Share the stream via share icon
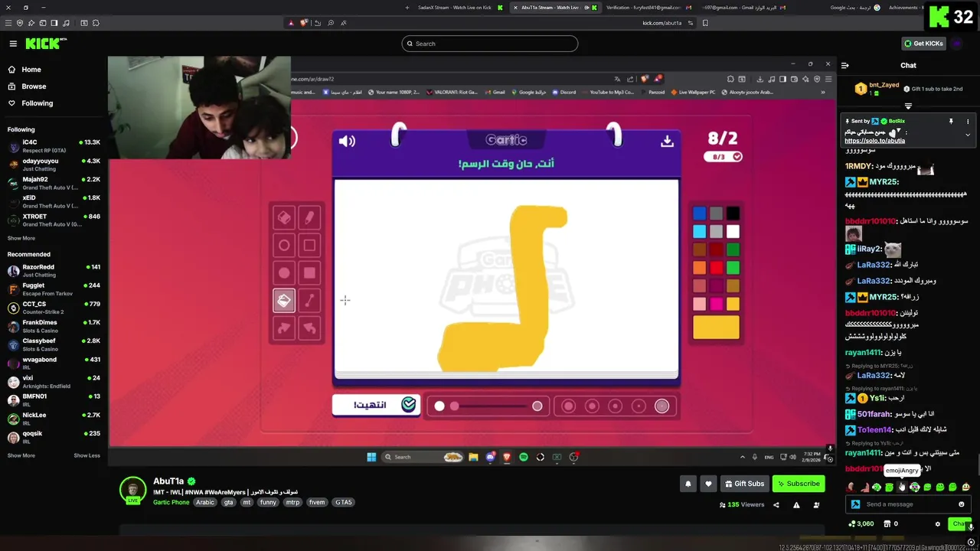980x551 pixels. point(776,505)
